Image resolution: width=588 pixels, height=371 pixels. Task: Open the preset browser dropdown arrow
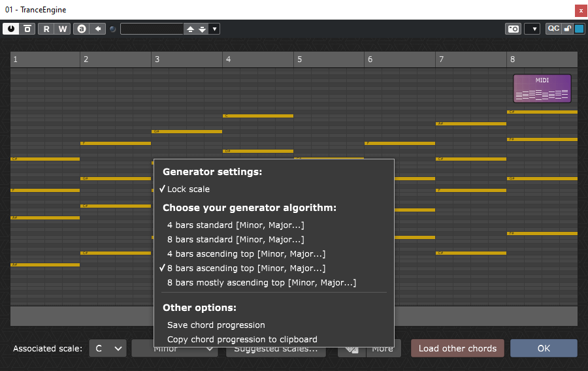214,29
